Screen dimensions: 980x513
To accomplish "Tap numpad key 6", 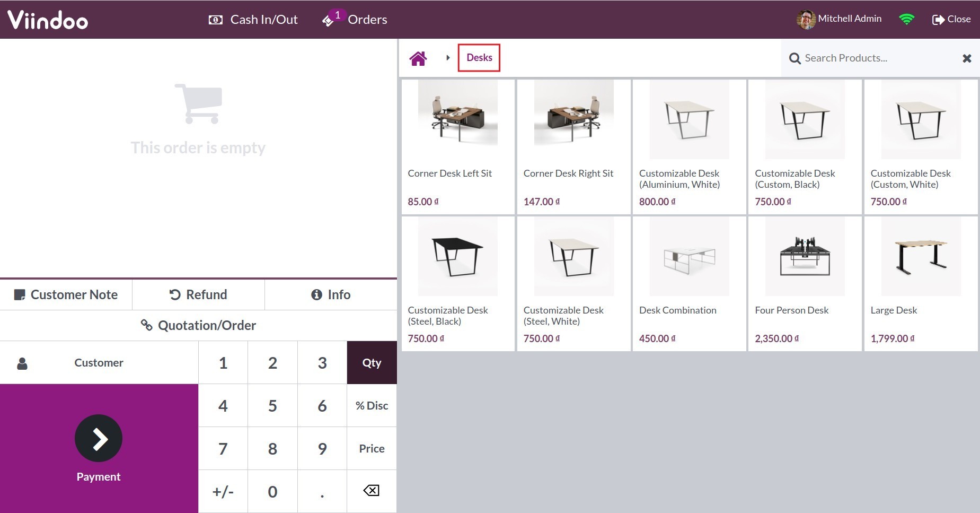I will click(x=322, y=406).
